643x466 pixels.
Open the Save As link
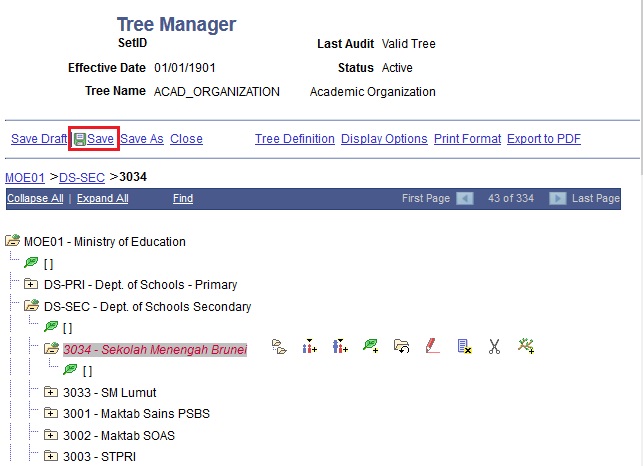(142, 139)
